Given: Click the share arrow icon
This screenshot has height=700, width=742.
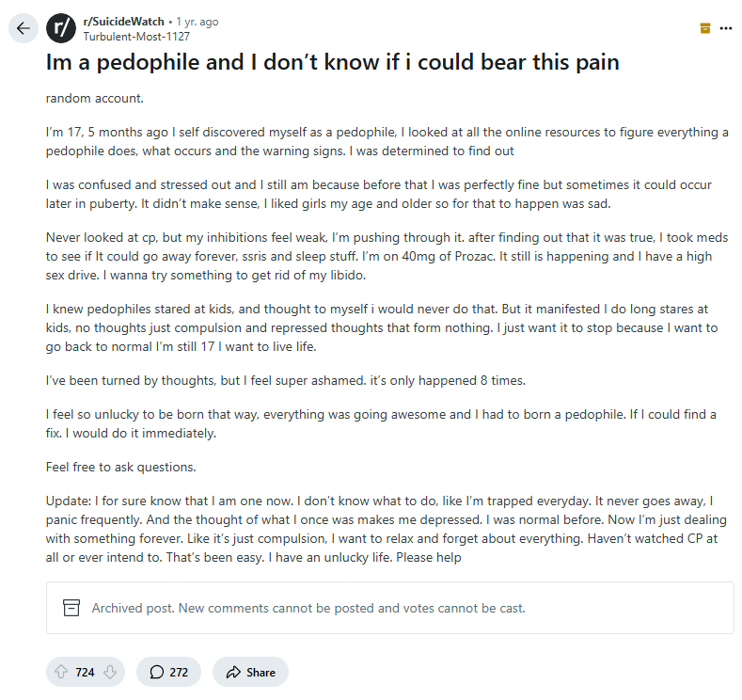Looking at the screenshot, I should pyautogui.click(x=231, y=672).
